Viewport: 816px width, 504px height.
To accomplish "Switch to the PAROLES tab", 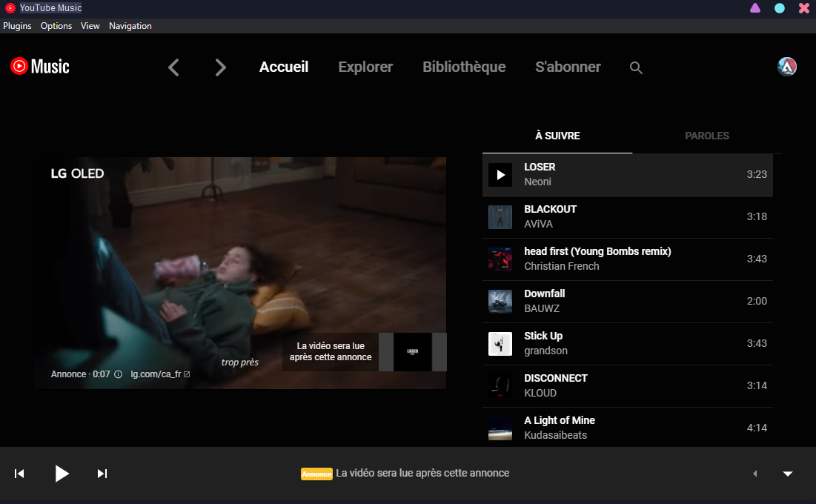I will tap(707, 136).
